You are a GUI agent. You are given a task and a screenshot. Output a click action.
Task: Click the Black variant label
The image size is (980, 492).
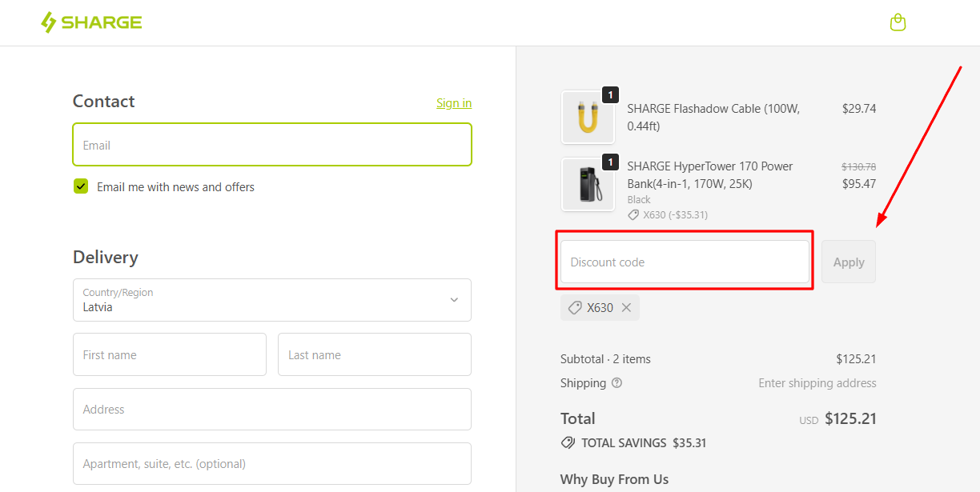[639, 199]
